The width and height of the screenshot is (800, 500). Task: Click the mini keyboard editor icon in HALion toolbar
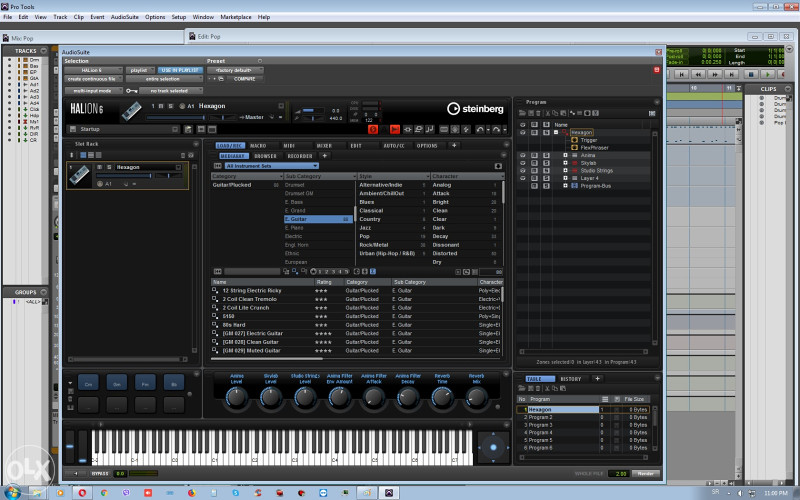[x=444, y=130]
